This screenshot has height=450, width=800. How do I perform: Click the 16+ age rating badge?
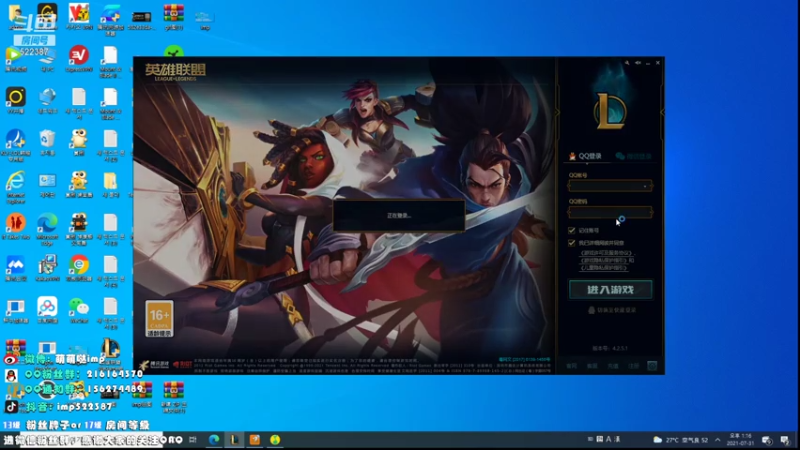pos(159,318)
